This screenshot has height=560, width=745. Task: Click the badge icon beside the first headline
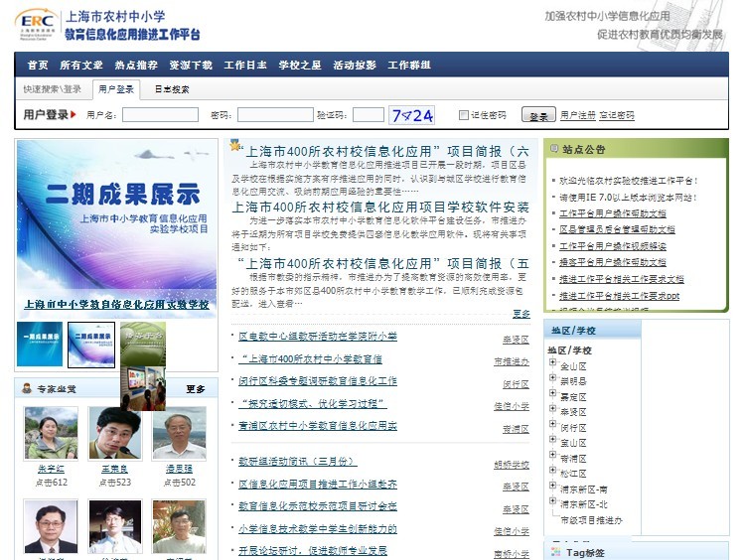point(236,145)
